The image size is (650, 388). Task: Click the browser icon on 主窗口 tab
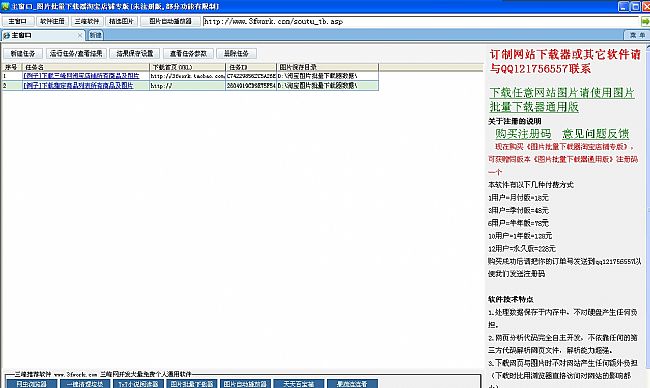point(6,36)
